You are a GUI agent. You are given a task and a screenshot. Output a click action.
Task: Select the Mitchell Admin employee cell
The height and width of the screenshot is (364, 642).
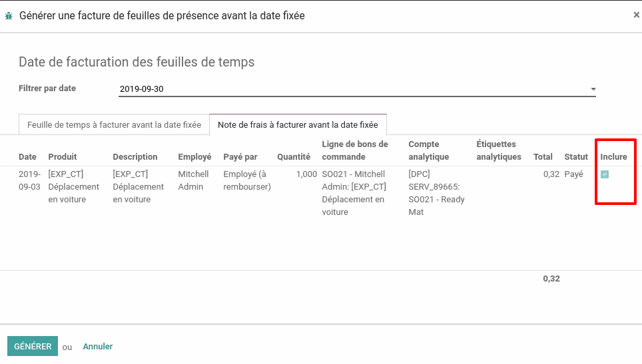[x=193, y=180]
